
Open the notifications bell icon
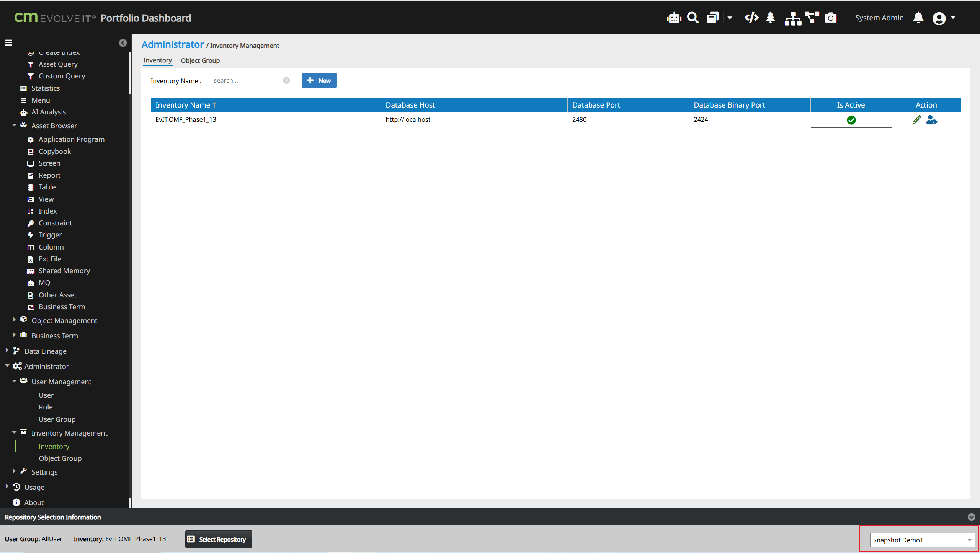coord(918,18)
